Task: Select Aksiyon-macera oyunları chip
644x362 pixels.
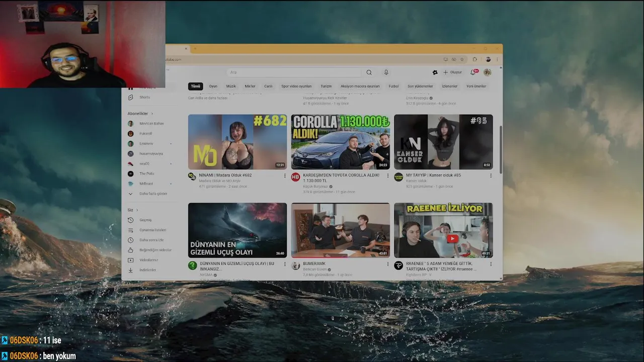Action: (360, 86)
